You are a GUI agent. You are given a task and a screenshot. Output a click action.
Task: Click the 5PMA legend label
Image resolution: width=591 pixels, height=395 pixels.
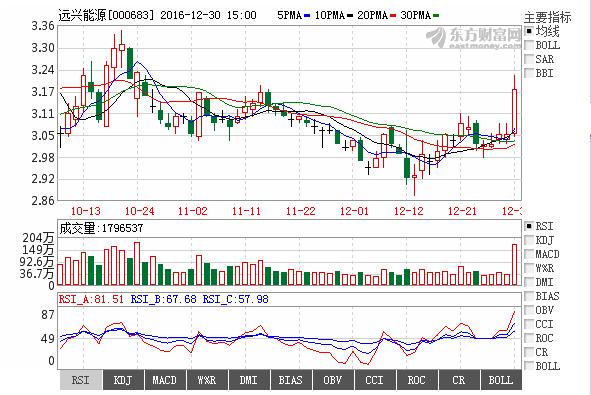click(289, 15)
